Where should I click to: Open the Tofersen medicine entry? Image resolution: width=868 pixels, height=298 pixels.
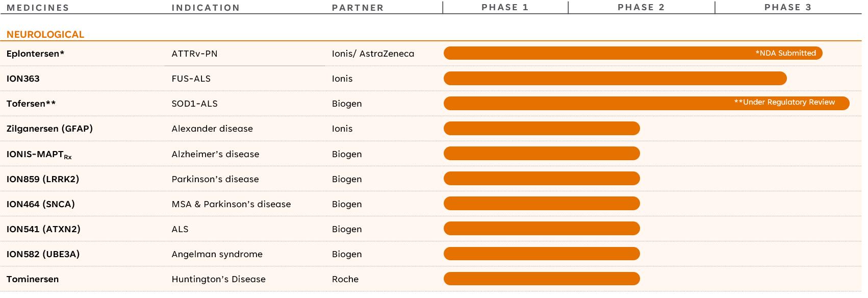31,104
